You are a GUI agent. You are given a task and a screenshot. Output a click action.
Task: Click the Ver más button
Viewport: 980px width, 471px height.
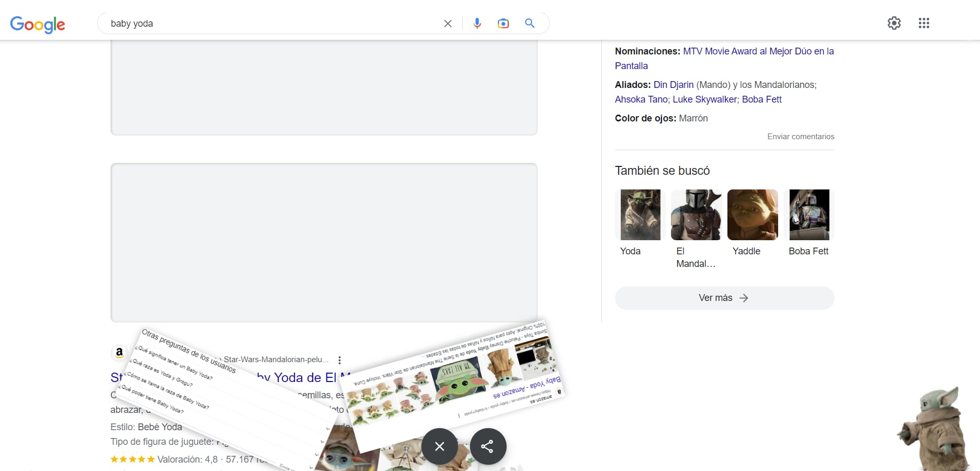click(x=724, y=298)
